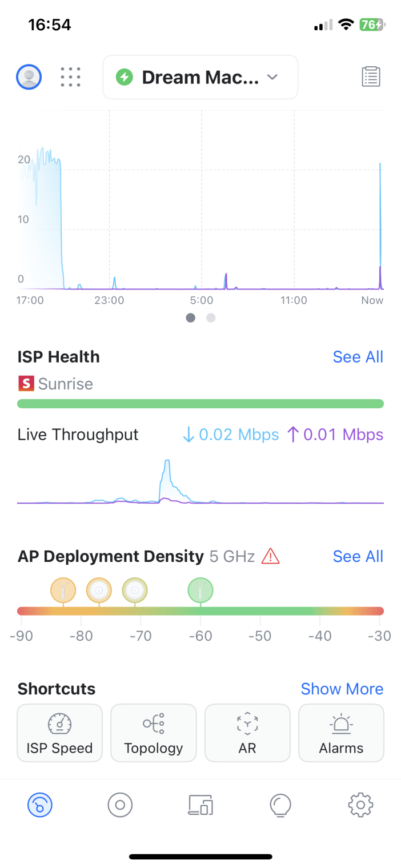Open the Dream Machine console dropdown
401x868 pixels.
click(200, 77)
